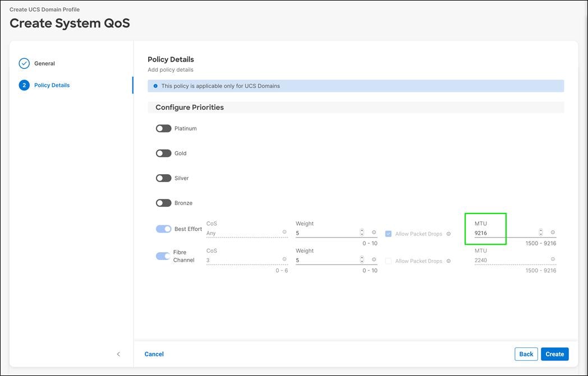
Task: Disable the Fibre Channel toggle
Action: click(163, 256)
